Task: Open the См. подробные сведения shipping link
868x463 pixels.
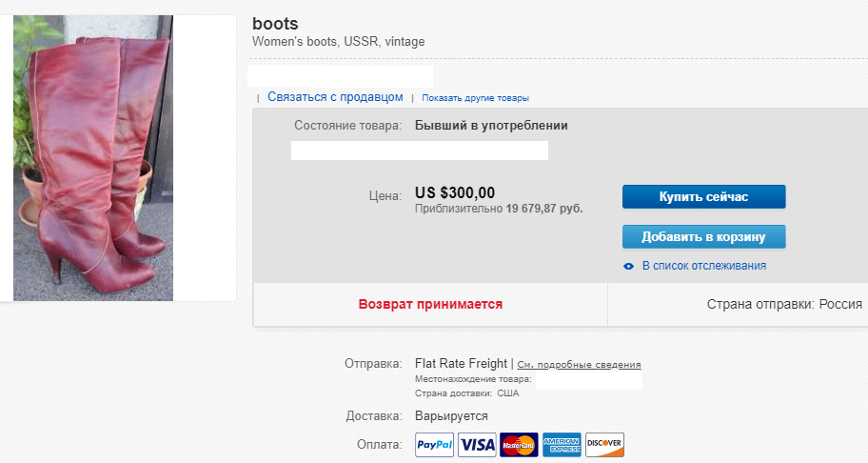Action: [579, 364]
